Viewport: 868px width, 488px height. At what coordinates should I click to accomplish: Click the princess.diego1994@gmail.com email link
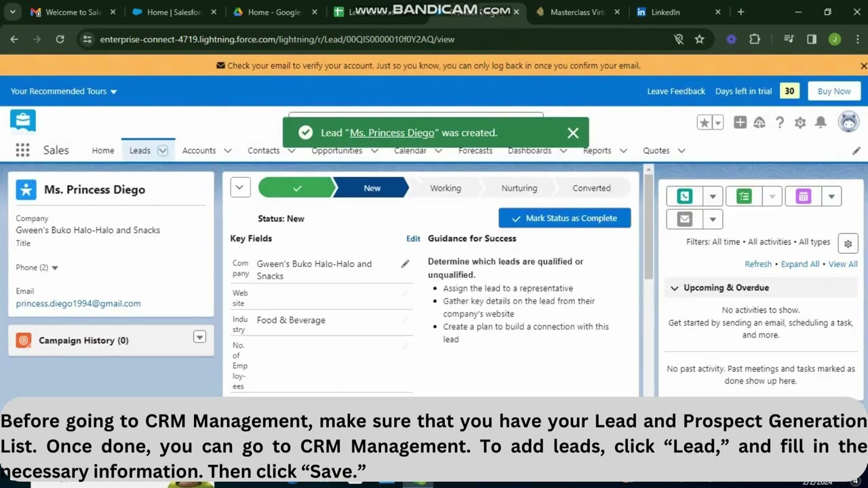point(79,304)
